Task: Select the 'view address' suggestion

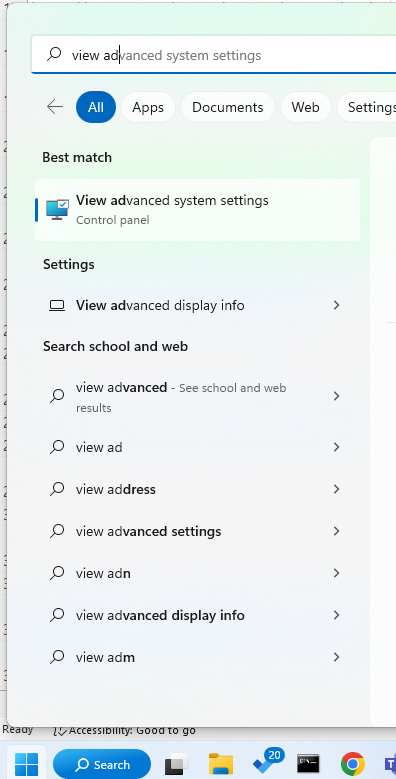Action: click(x=197, y=489)
